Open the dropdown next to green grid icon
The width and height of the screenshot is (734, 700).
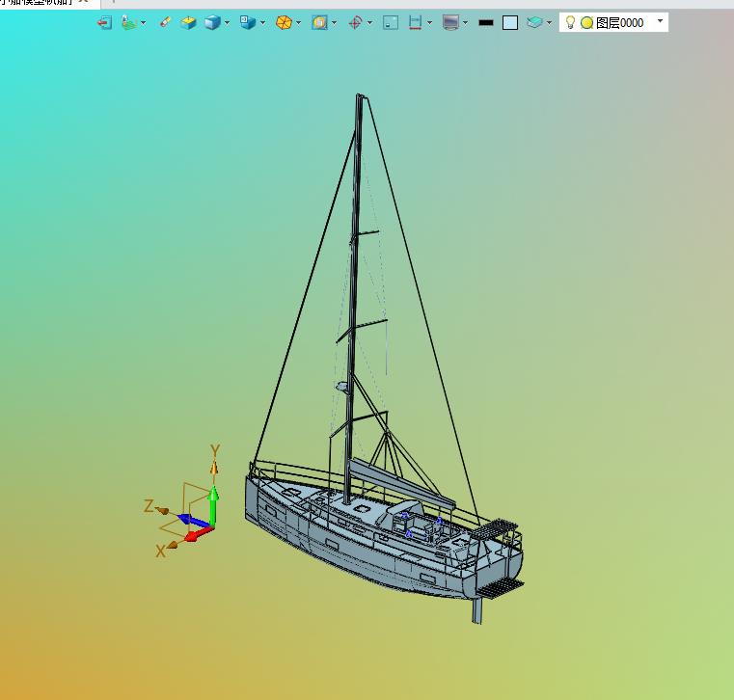144,22
